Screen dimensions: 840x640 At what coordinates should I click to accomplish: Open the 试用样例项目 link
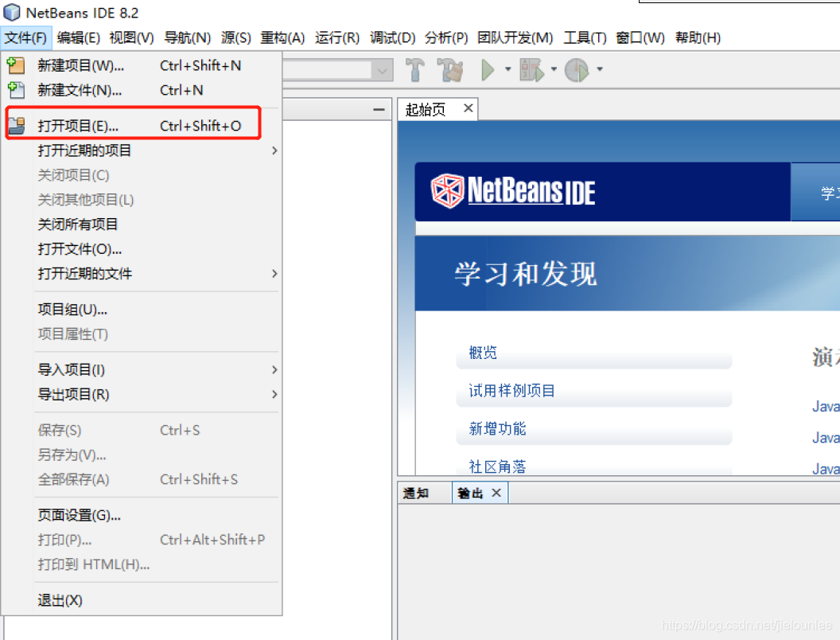[511, 391]
